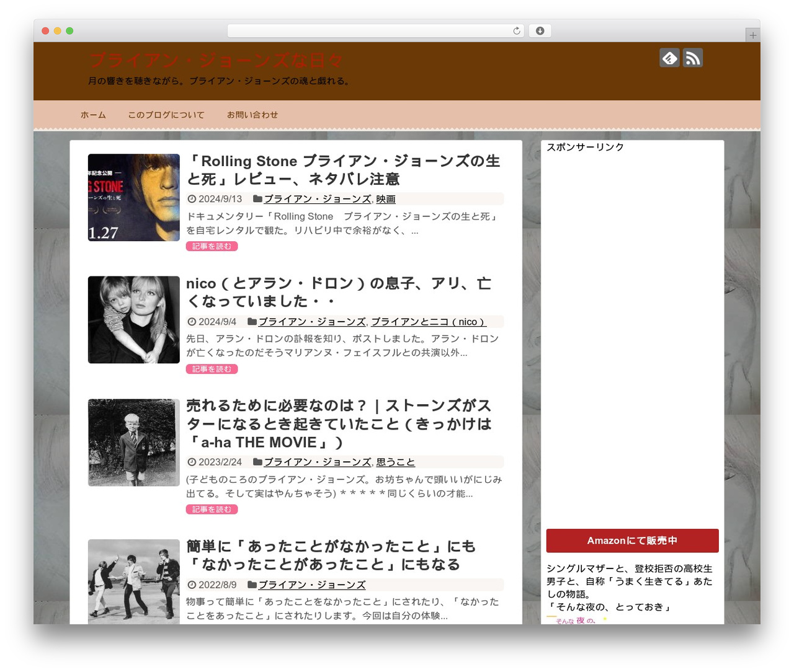
Task: Click the browser download icon
Action: (x=540, y=31)
